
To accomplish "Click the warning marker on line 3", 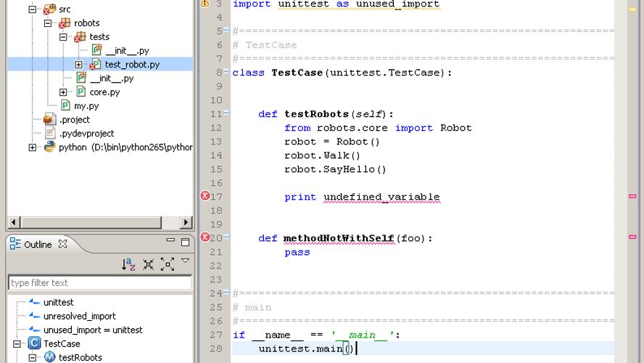I will tap(205, 4).
